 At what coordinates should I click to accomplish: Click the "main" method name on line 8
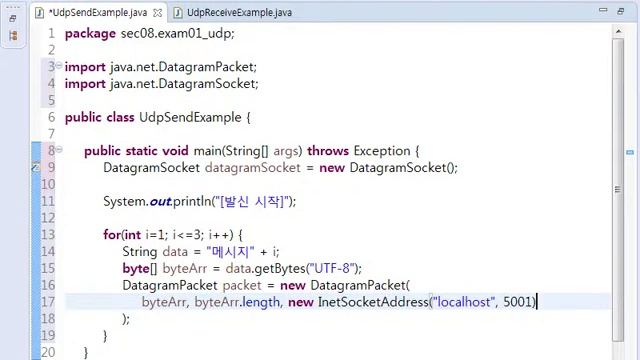(x=208, y=151)
